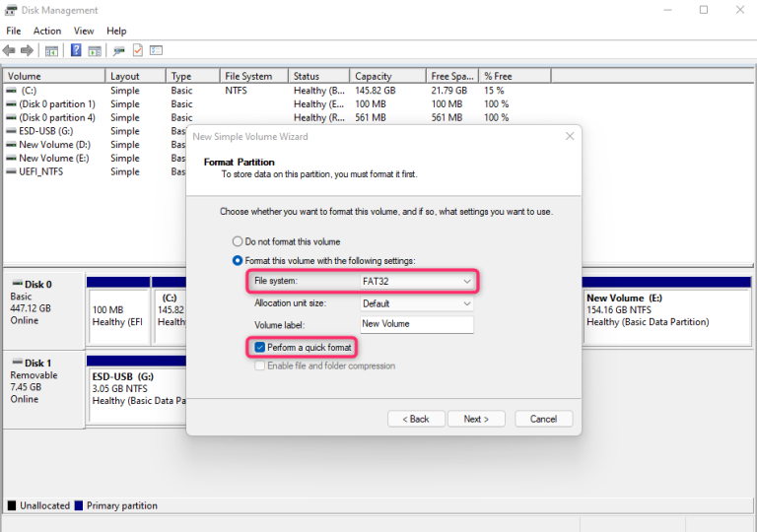This screenshot has width=757, height=532.
Task: Click the checklist icon at toolbar's right end
Action: pyautogui.click(x=156, y=50)
